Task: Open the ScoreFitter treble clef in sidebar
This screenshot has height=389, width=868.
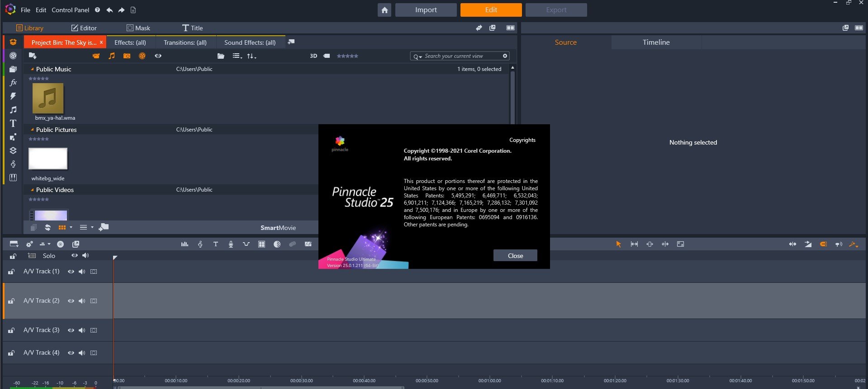Action: click(13, 164)
